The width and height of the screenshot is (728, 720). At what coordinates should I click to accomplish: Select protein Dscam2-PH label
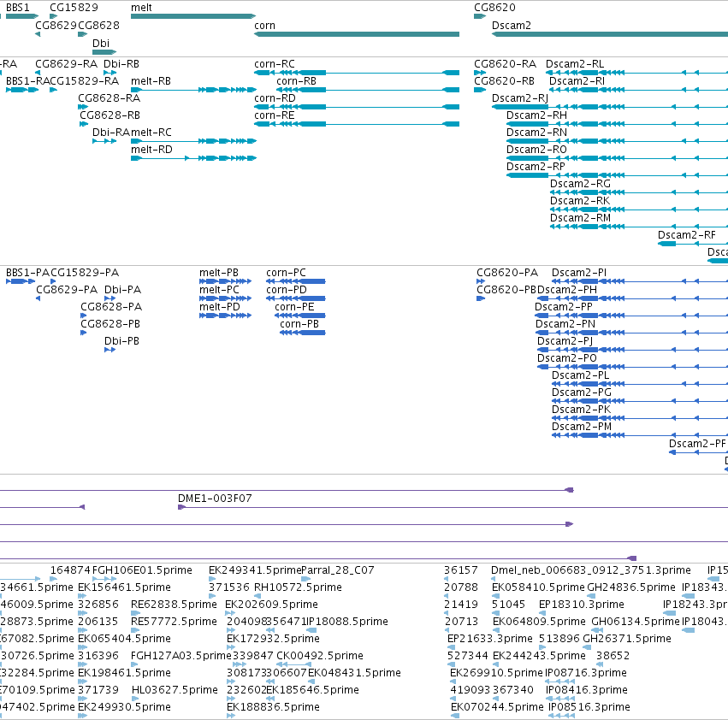coord(567,290)
